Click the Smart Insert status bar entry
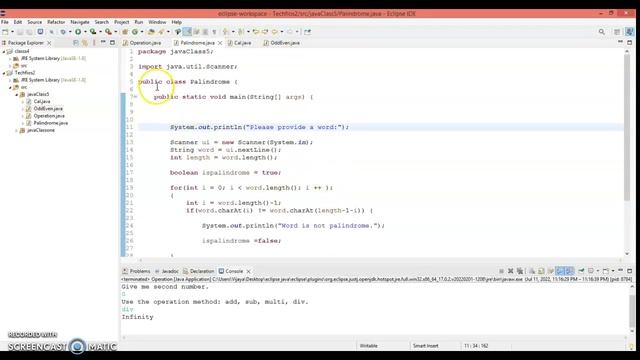640x360 pixels. pos(425,346)
